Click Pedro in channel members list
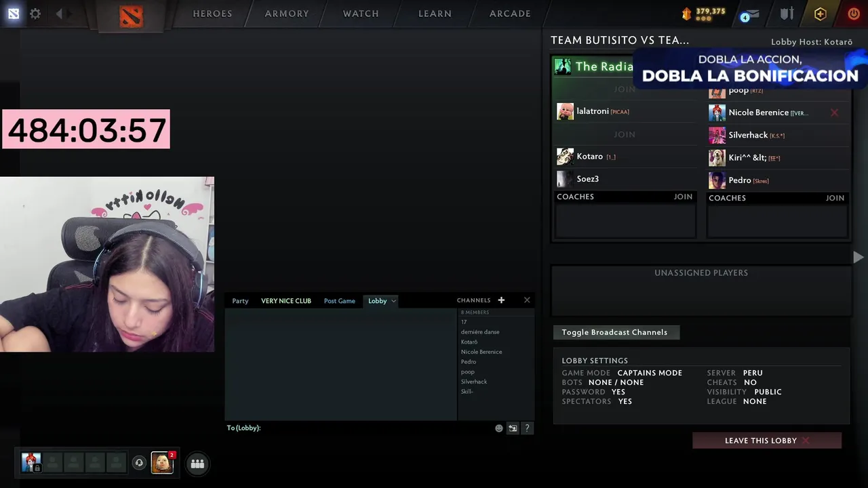The height and width of the screenshot is (488, 868). [x=469, y=362]
